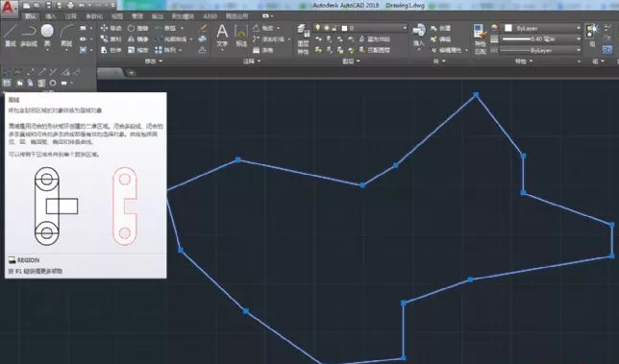
Task: Click the new drawing tab plus button
Action: (x=132, y=73)
